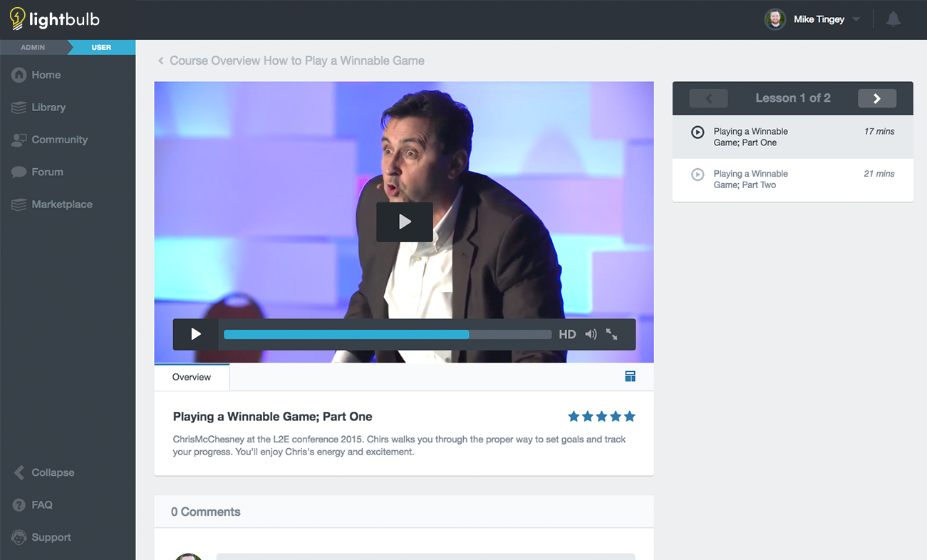Screen dimensions: 927x560
Task: Click the Lesson 1 of 2 label
Action: pyautogui.click(x=793, y=98)
